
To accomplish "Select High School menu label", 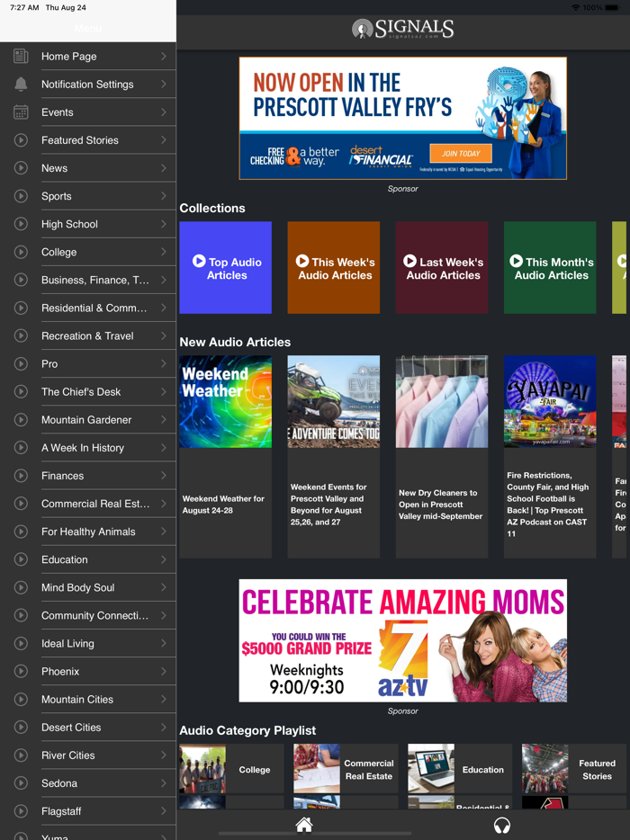I will [69, 224].
